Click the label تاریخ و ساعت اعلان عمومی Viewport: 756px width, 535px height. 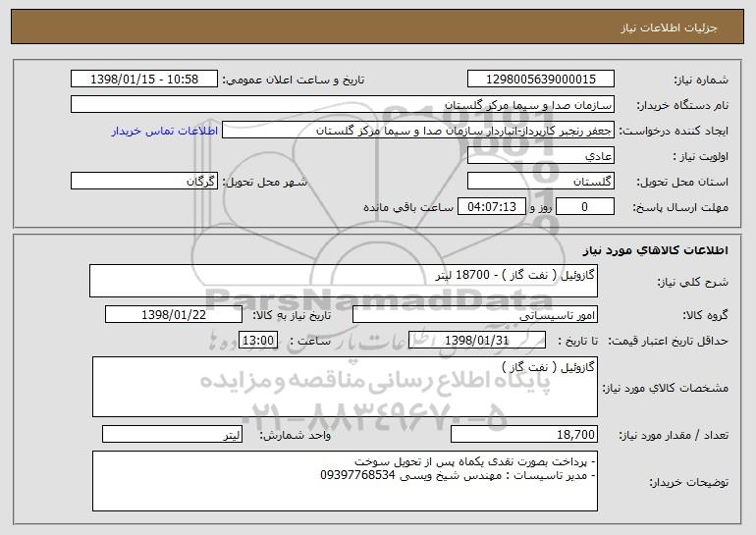click(294, 80)
